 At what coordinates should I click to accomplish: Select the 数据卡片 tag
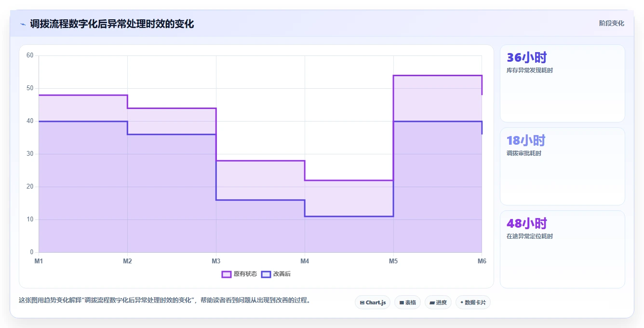pos(473,302)
